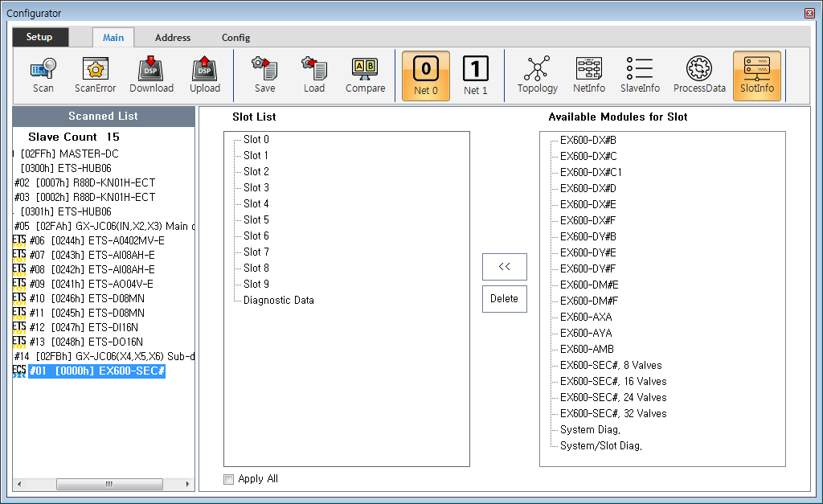
Task: Open the Config tab
Action: point(235,38)
